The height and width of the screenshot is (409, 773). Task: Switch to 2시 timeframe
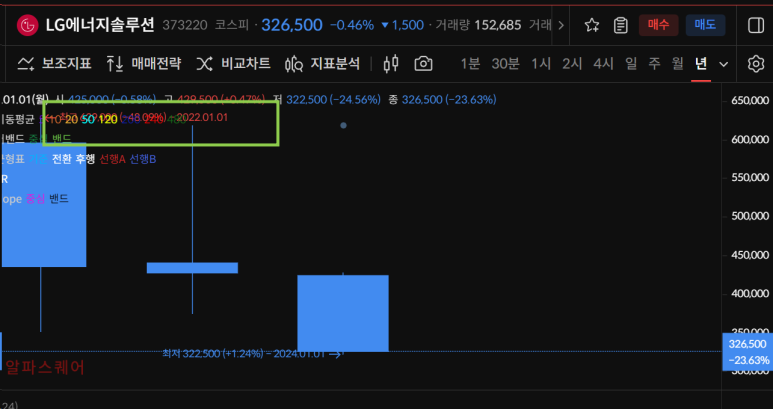tap(572, 64)
